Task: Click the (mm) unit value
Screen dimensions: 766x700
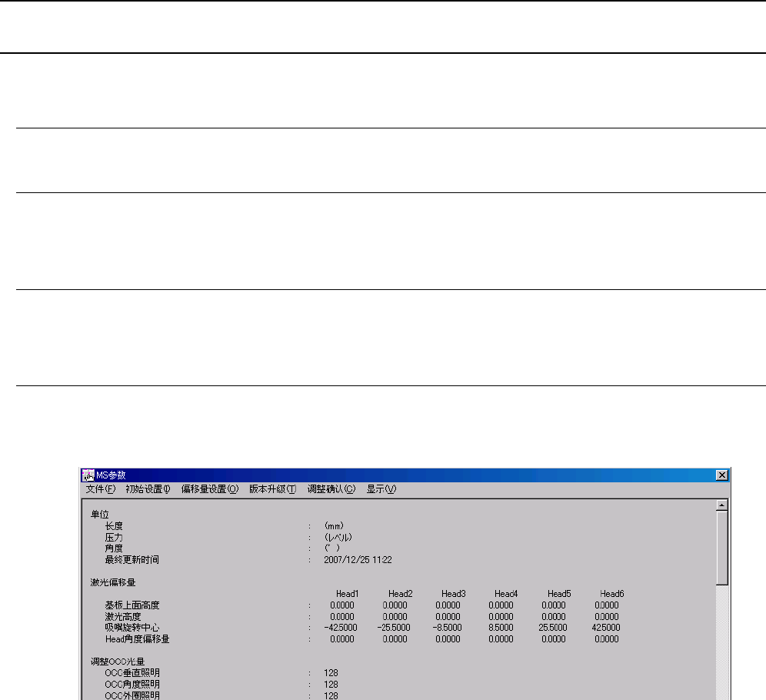Action: (x=334, y=526)
